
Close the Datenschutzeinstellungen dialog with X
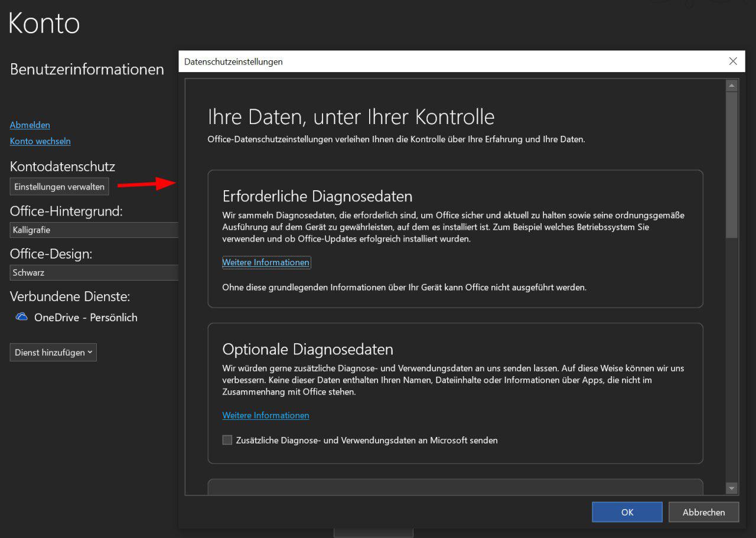pos(733,61)
